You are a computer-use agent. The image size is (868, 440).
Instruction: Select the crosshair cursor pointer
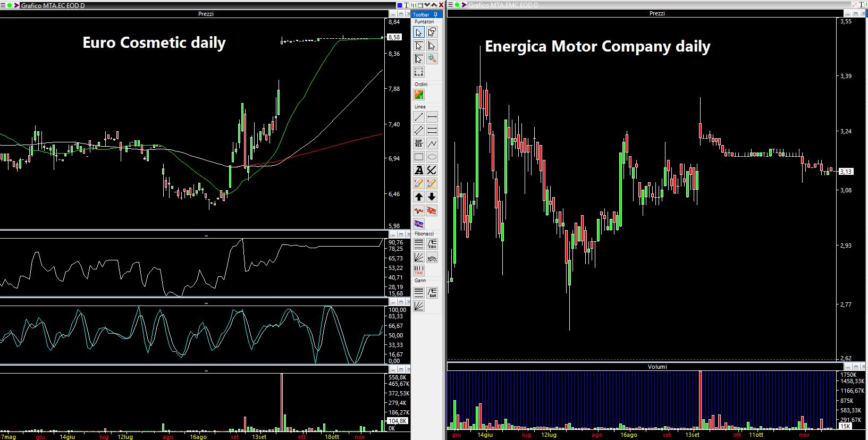point(419,58)
